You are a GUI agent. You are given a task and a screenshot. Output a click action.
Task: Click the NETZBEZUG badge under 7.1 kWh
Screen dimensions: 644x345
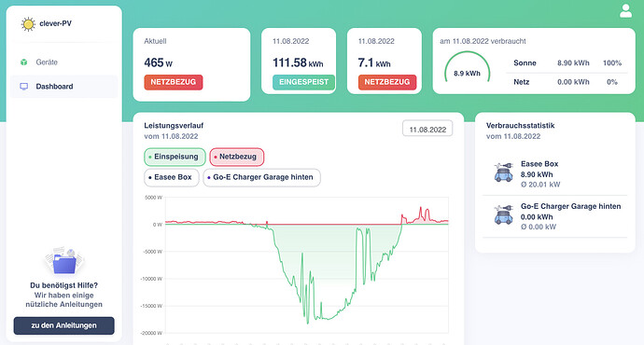tap(387, 82)
